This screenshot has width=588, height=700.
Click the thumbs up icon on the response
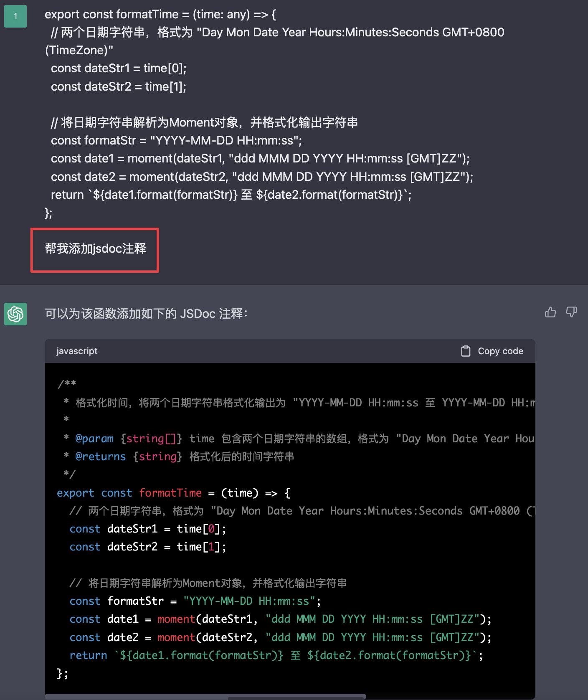550,312
